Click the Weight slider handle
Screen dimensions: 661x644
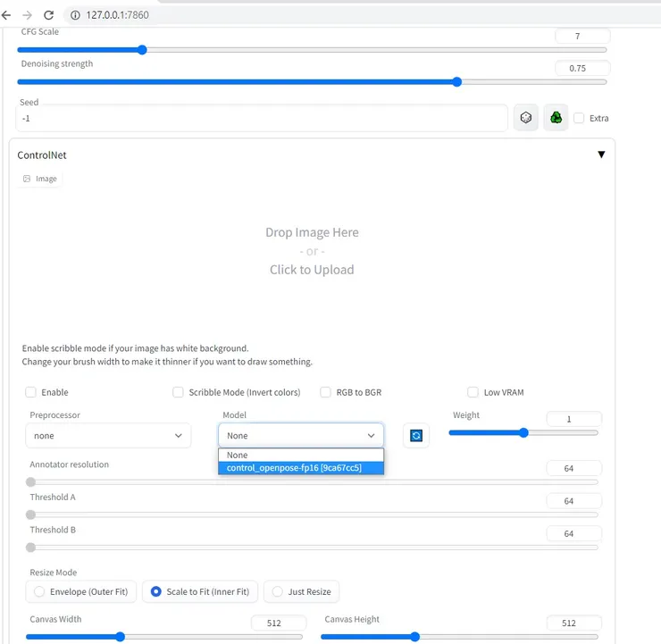pyautogui.click(x=523, y=433)
